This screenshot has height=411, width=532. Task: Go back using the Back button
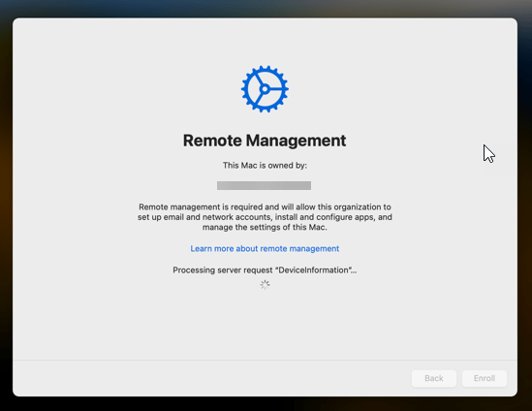pos(434,378)
